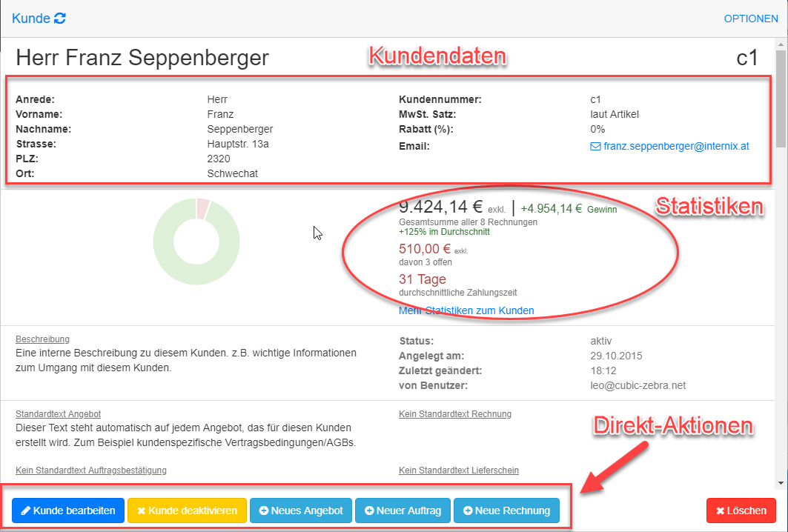The image size is (788, 532).
Task: Click the plus icon on Neues Angebot
Action: pos(264,511)
